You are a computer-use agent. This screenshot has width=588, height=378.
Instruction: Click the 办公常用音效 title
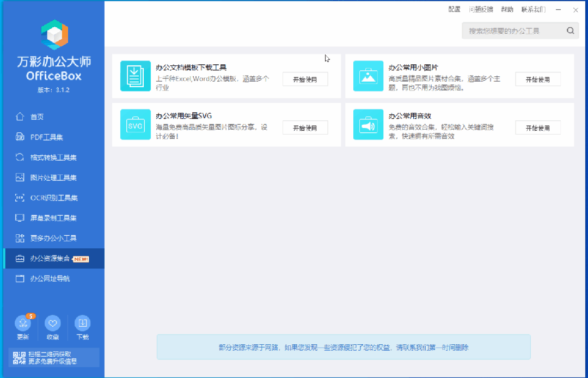(x=410, y=116)
